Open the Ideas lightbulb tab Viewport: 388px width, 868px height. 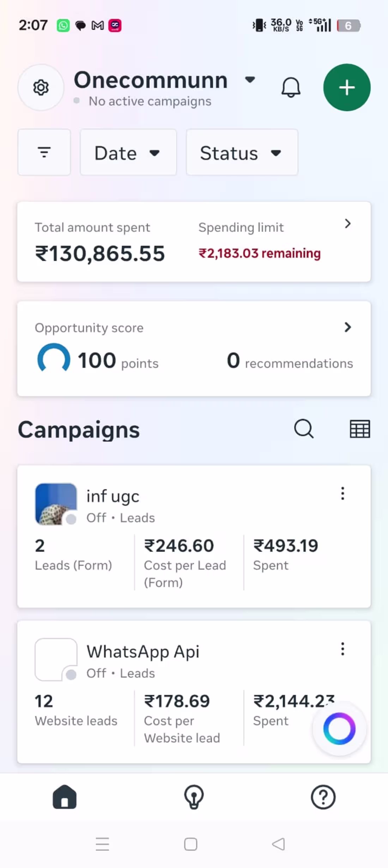click(194, 797)
